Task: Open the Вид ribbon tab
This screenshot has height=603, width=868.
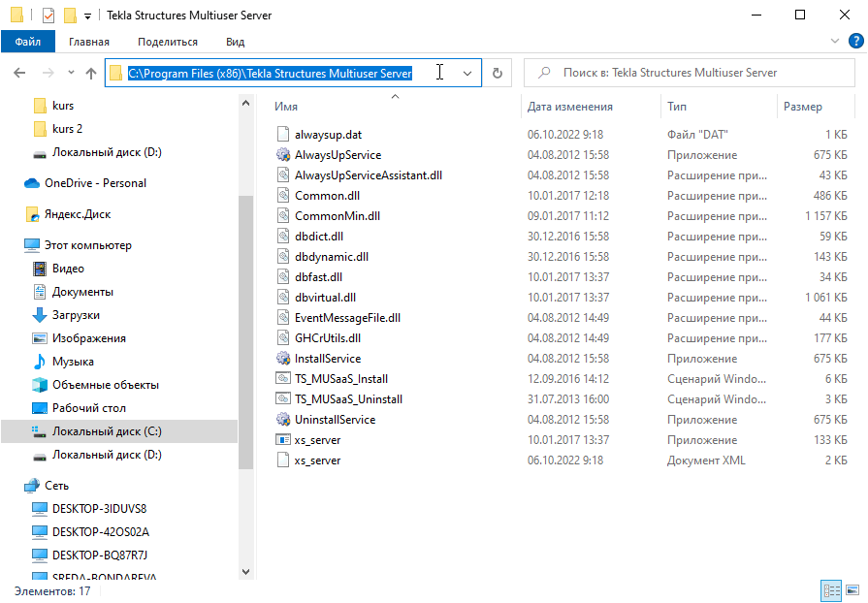Action: click(x=236, y=42)
